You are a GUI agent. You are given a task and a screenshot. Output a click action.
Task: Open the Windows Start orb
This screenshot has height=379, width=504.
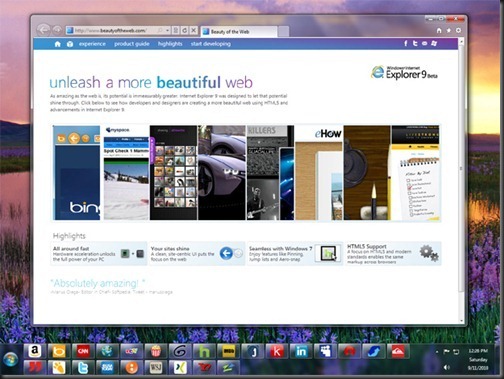(x=10, y=360)
